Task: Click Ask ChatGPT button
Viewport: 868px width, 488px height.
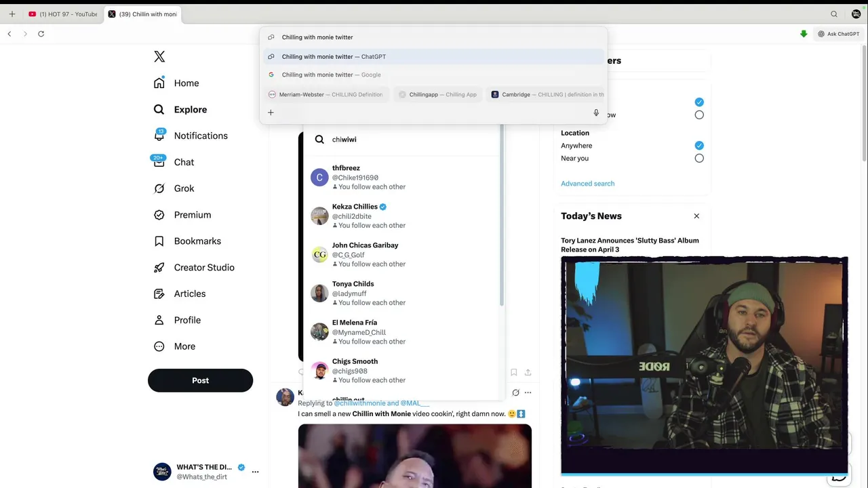Action: coord(838,34)
